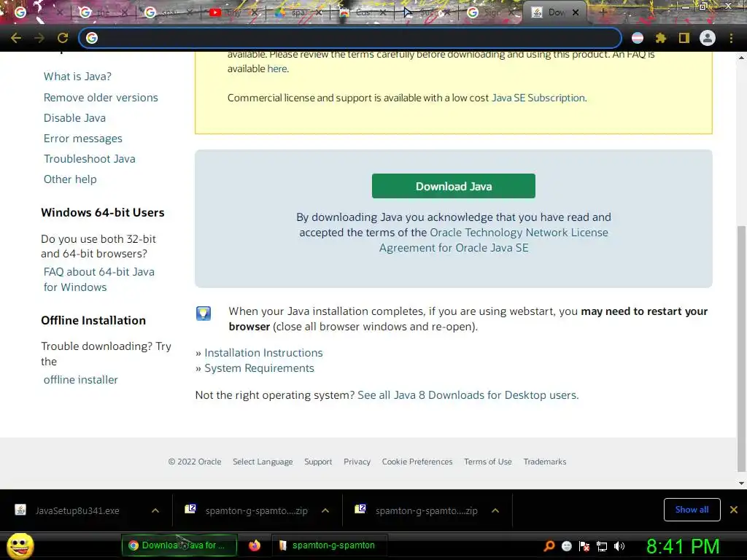Open 'Cookie Preferences' footer link
Screen dimensions: 747x560
(x=417, y=462)
